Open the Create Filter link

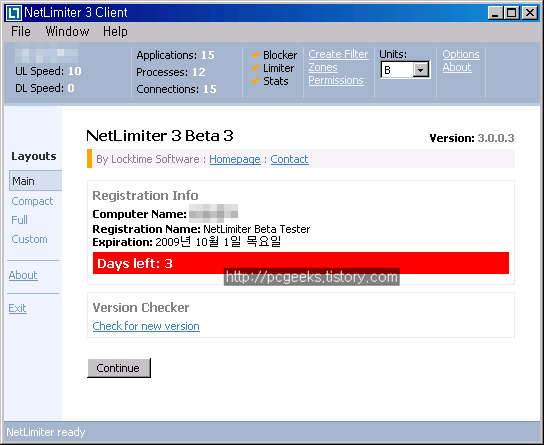(338, 54)
